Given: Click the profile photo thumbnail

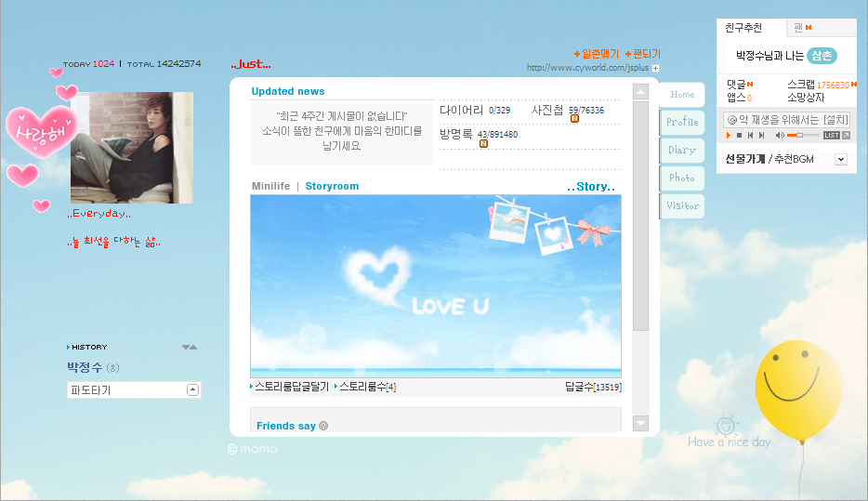Looking at the screenshot, I should click(132, 147).
